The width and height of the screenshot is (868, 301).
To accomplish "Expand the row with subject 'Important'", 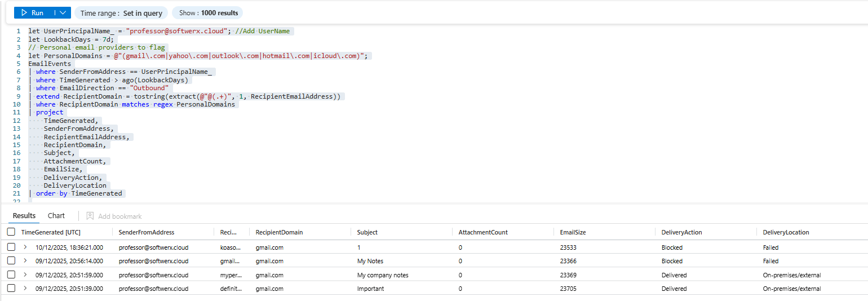I will (x=25, y=289).
